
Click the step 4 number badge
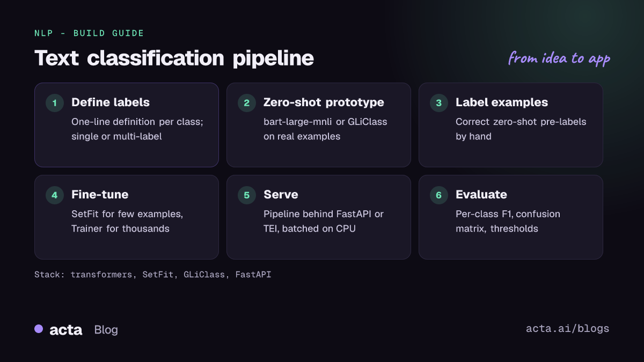tap(54, 195)
